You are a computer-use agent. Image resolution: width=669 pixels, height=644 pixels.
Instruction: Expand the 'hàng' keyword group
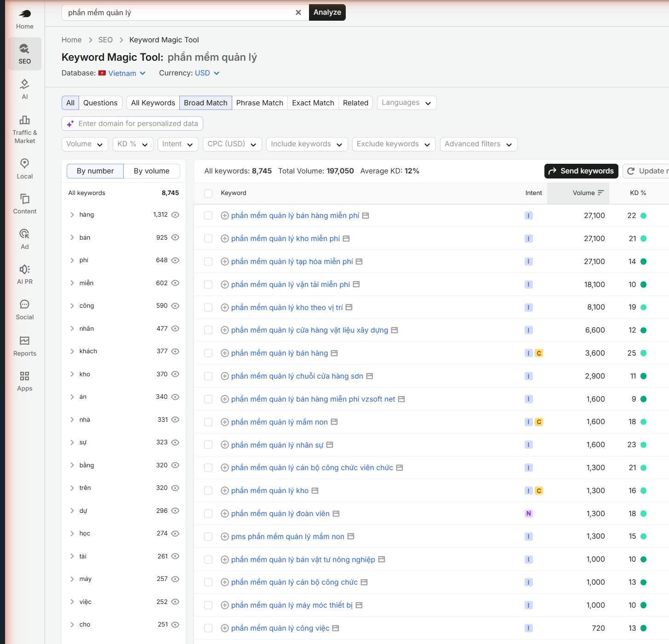pos(72,215)
